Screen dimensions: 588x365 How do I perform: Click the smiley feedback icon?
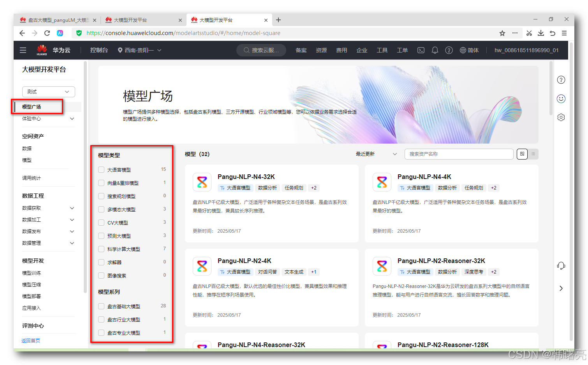pos(561,98)
